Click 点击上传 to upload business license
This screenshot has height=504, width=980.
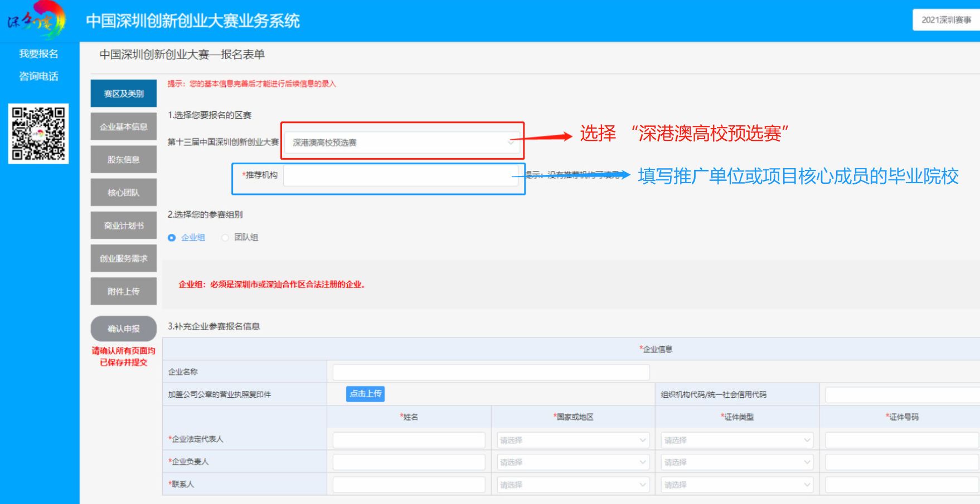tap(365, 394)
